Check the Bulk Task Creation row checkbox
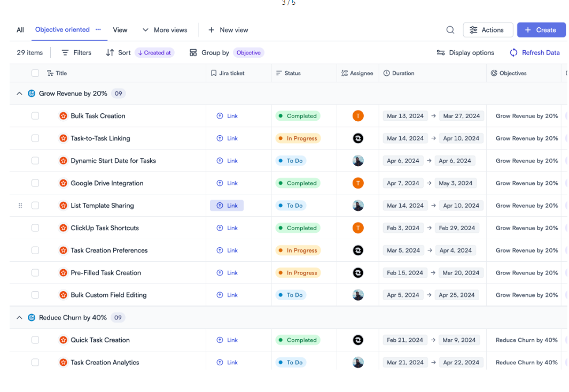569x392 pixels. click(35, 116)
